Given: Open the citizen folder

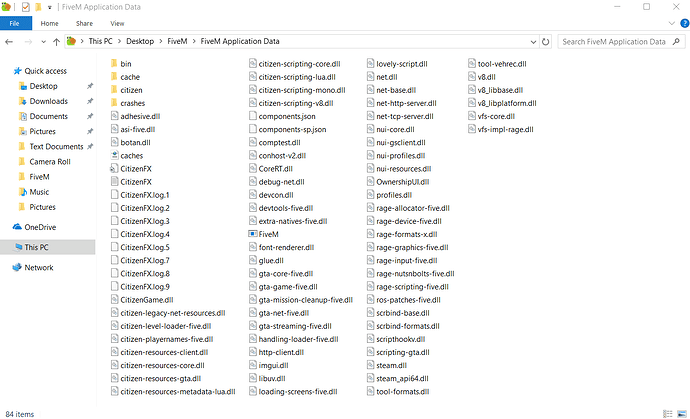Looking at the screenshot, I should click(126, 90).
